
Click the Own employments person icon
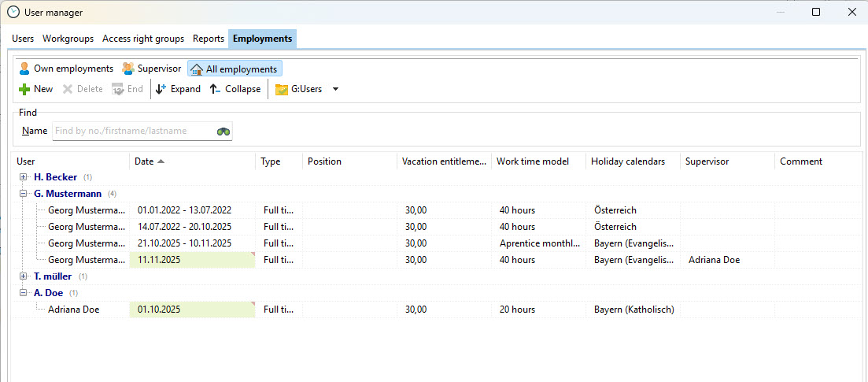pyautogui.click(x=24, y=69)
